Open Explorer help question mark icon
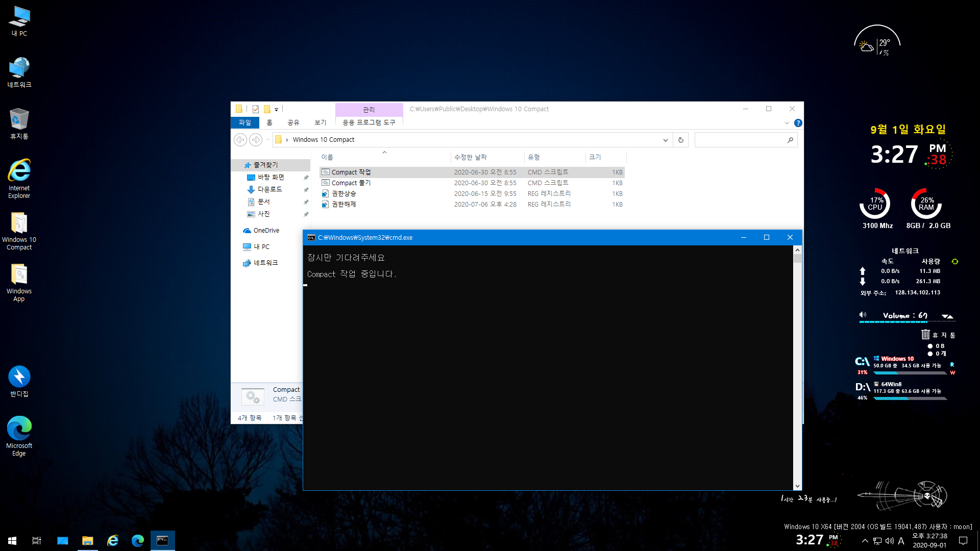This screenshot has height=551, width=980. pyautogui.click(x=798, y=123)
